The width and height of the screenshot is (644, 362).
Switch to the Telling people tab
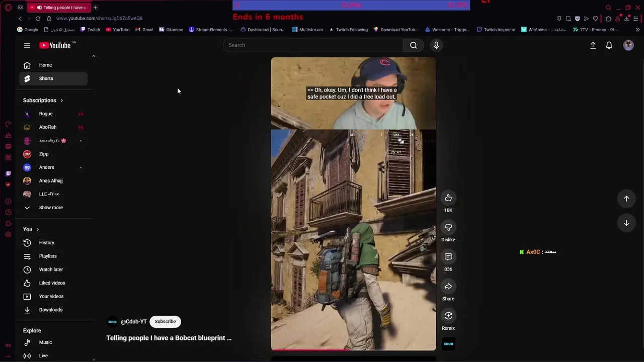[x=58, y=8]
